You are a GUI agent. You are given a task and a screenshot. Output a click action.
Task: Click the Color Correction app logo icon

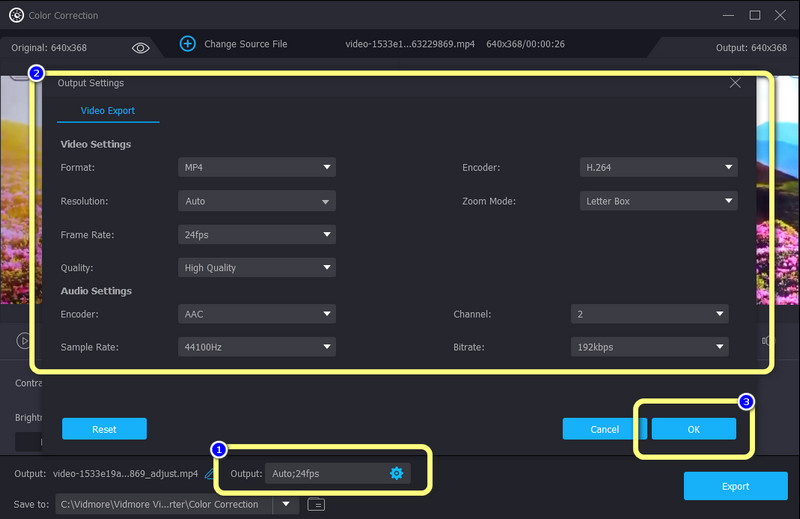click(16, 15)
